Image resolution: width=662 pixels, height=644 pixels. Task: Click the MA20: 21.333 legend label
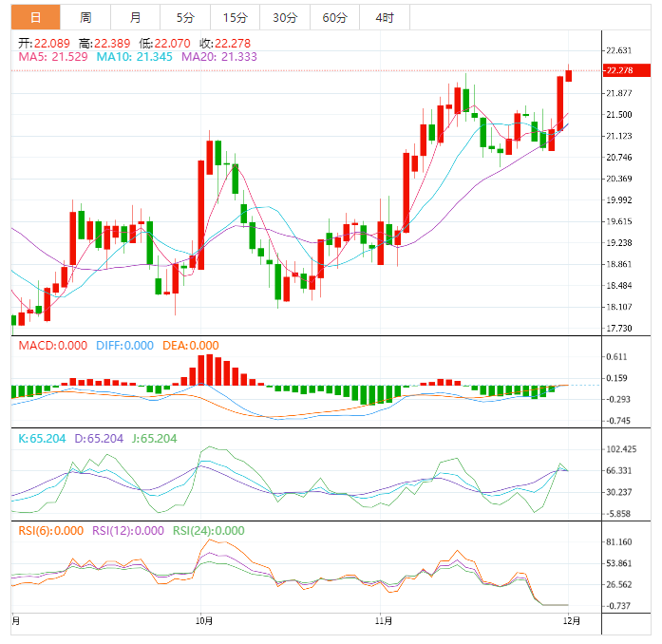click(218, 57)
